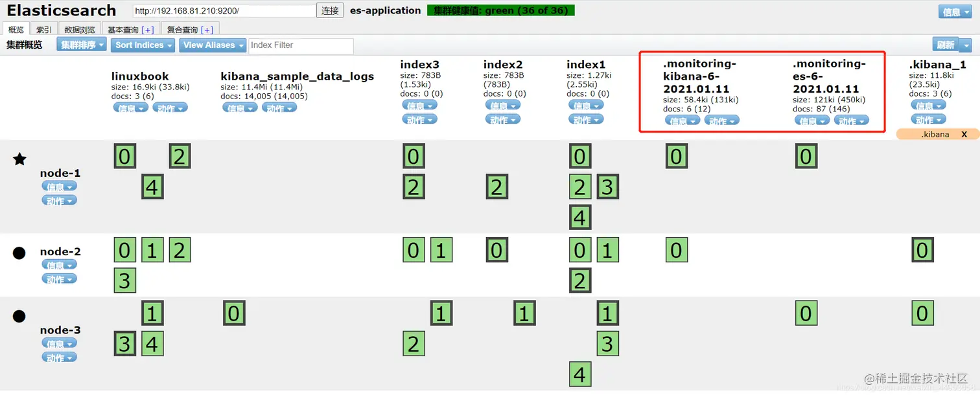Select index3 shard 0 on node-1
Image resolution: width=980 pixels, height=397 pixels.
pyautogui.click(x=414, y=157)
